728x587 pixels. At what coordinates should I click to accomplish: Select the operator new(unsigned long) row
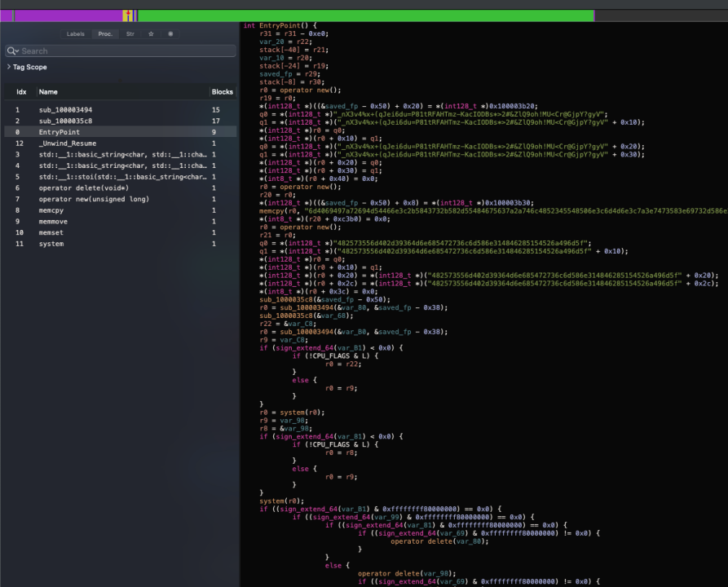[x=121, y=199]
